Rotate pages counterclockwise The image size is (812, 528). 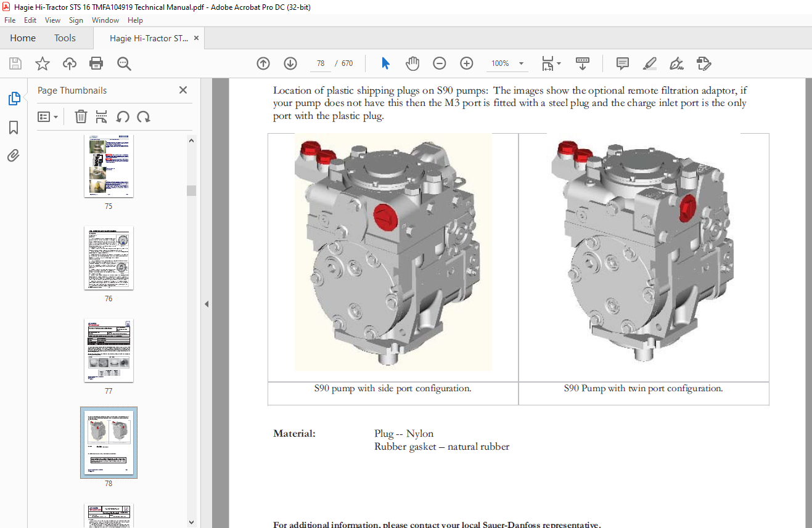tap(123, 116)
